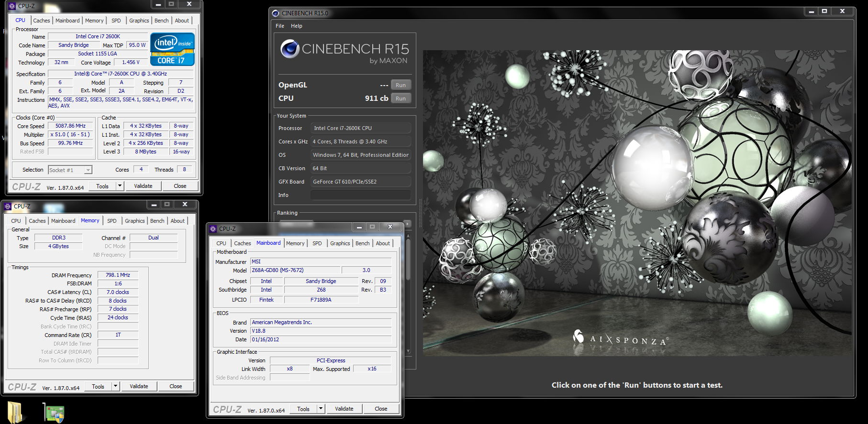868x424 pixels.
Task: Click the Cinebench Info input field
Action: tap(361, 195)
